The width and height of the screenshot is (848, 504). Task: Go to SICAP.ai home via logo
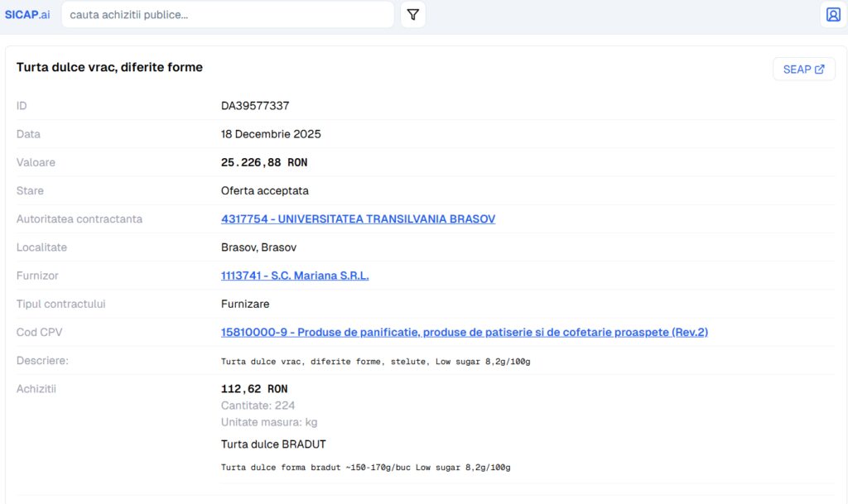(27, 15)
